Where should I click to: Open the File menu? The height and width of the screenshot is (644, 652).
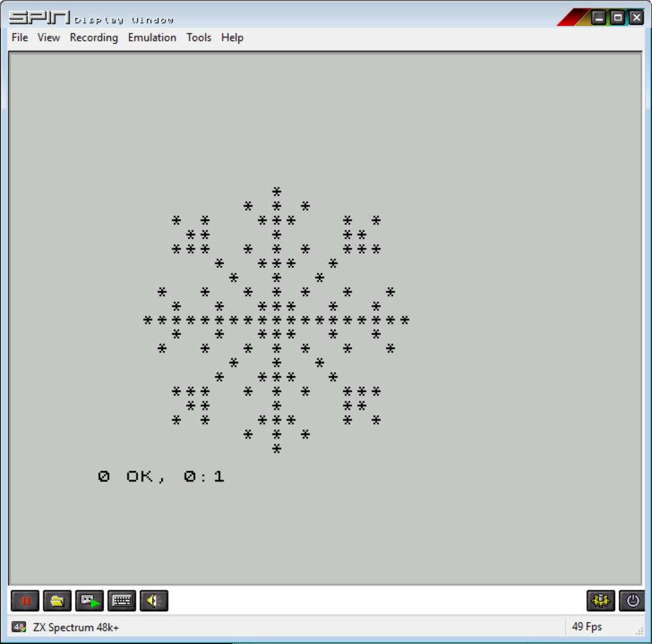20,38
